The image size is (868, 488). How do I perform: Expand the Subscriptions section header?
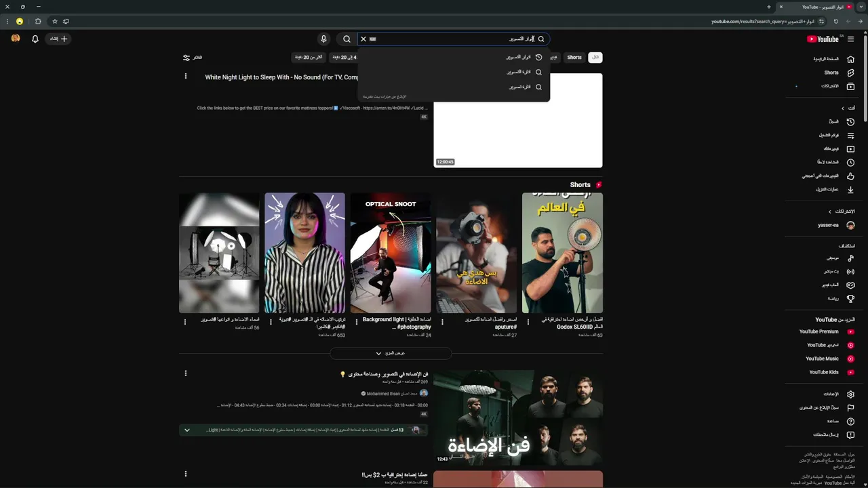click(x=841, y=211)
